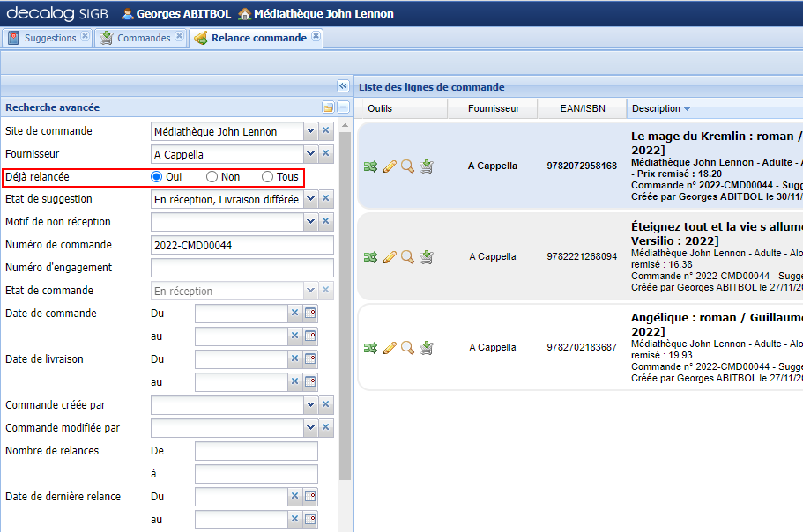Image resolution: width=803 pixels, height=532 pixels.
Task: Open the calendar picker for Date de commande Du
Action: pos(310,313)
